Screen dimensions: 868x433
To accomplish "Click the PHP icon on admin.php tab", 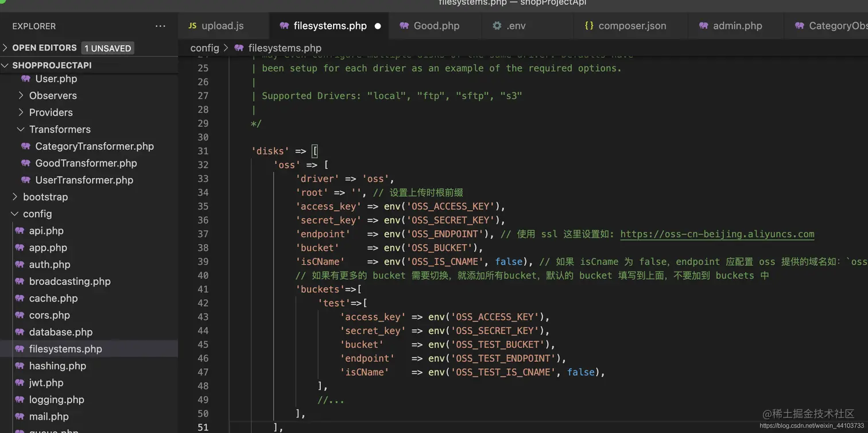I will coord(704,26).
